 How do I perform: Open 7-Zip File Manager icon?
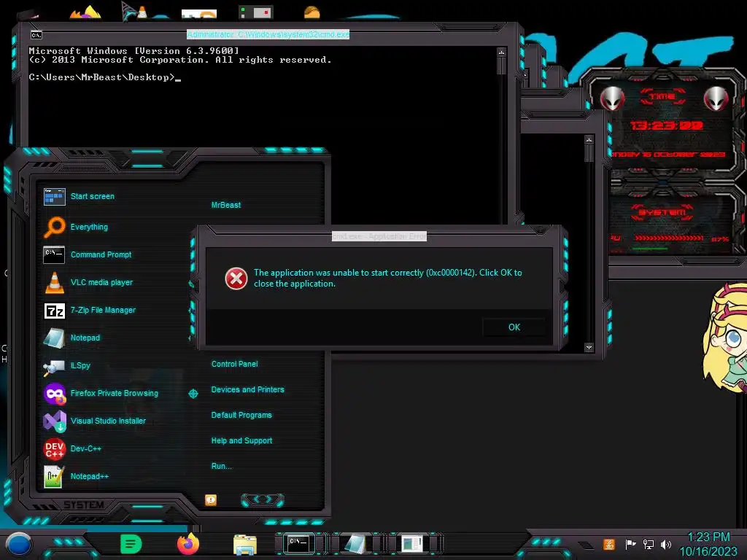[54, 311]
